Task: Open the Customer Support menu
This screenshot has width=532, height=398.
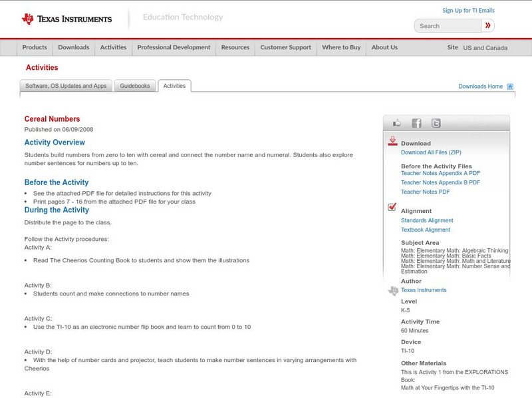Action: pyautogui.click(x=286, y=47)
